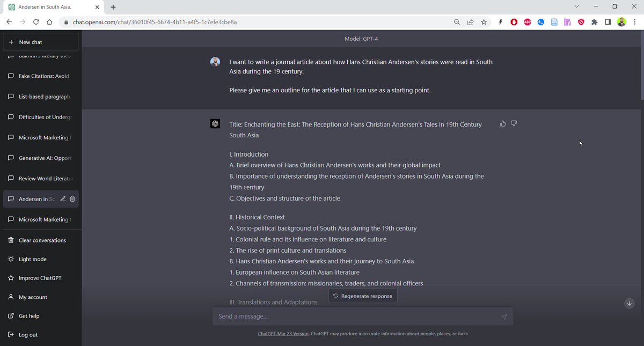The height and width of the screenshot is (346, 644).
Task: Open the red shield extension icon
Action: click(581, 23)
